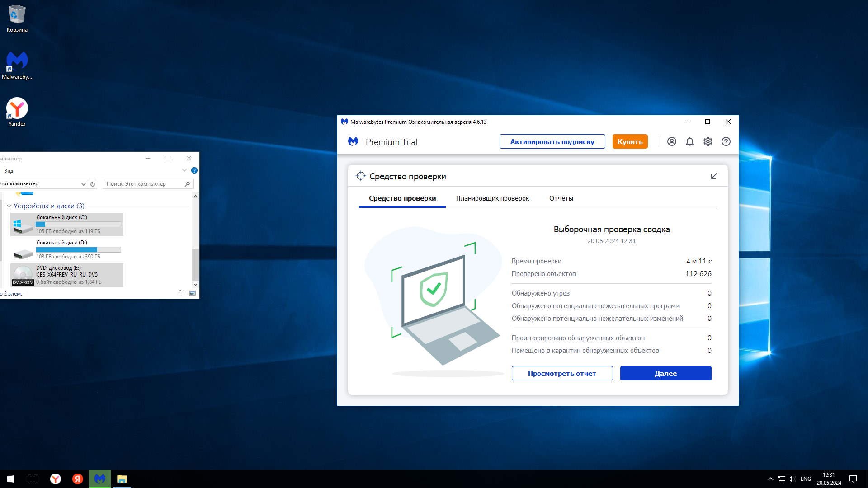This screenshot has width=868, height=488.
Task: Open the Malwarebytes account icon
Action: click(x=672, y=141)
